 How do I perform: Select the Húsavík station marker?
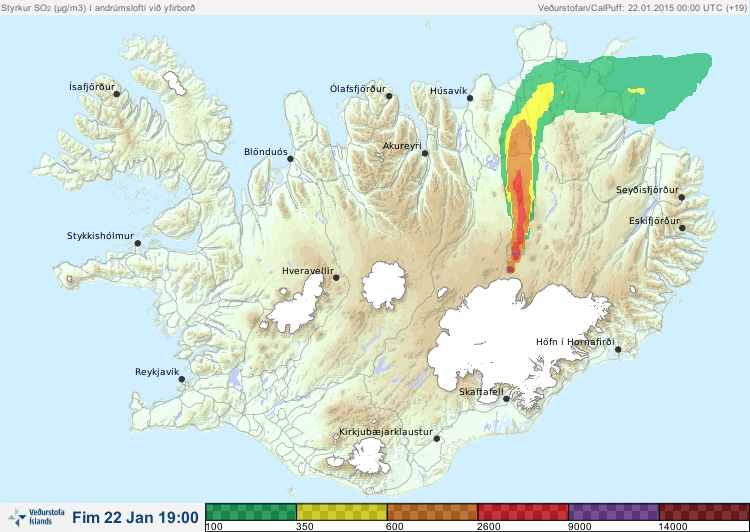point(470,98)
